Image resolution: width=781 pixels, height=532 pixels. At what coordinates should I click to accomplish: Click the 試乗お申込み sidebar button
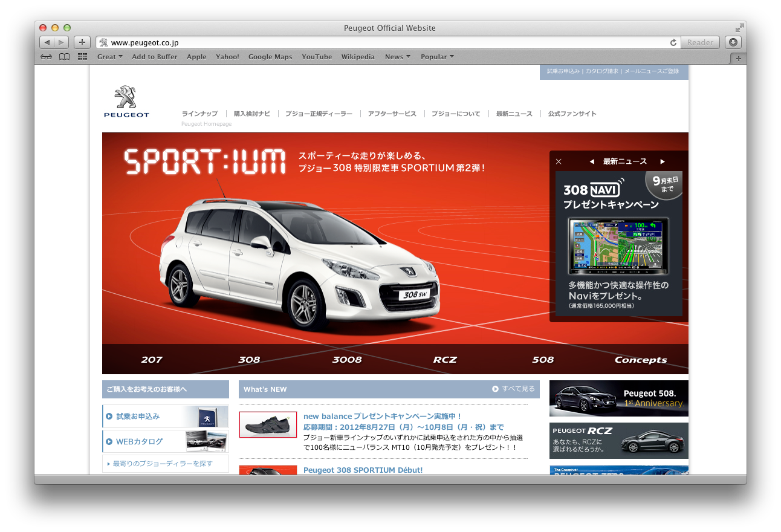(x=166, y=417)
